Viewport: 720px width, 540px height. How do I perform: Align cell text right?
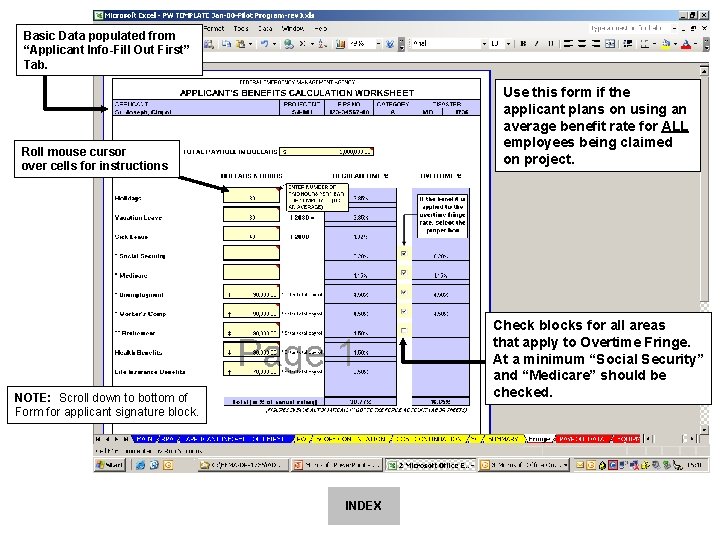tap(596, 44)
